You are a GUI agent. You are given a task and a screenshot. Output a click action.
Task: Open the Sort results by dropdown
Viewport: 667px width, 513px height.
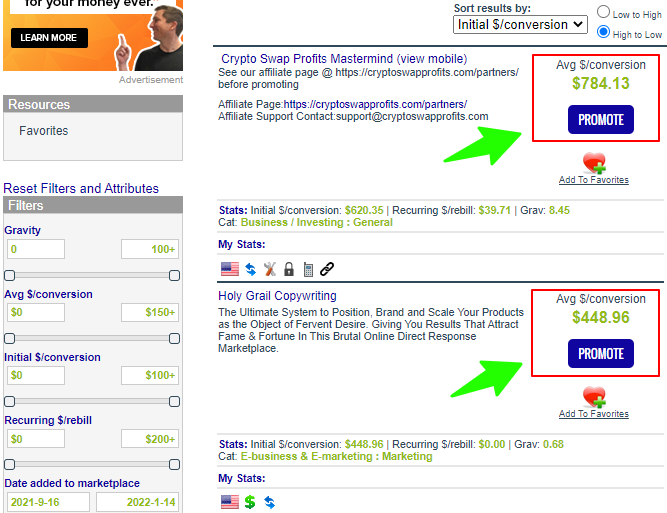(520, 25)
